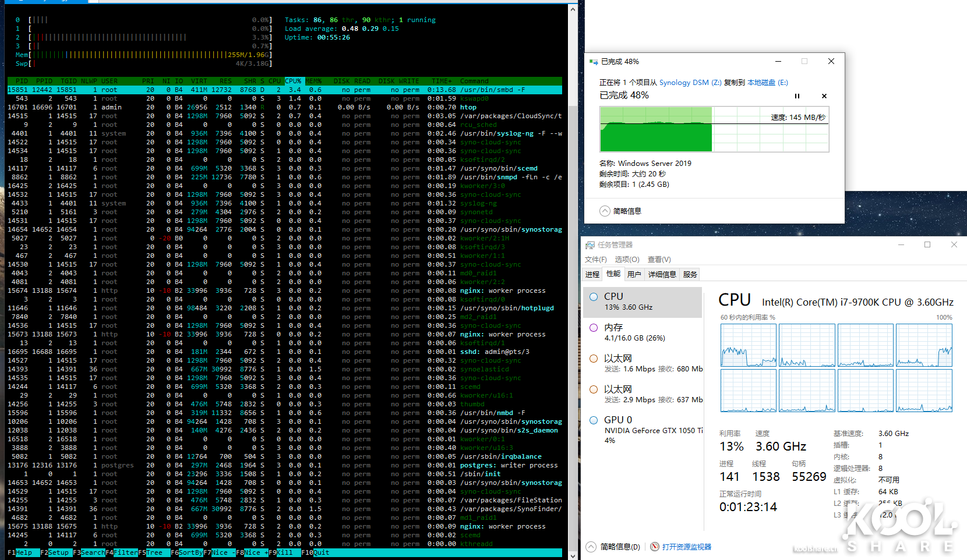Select the second 以太网 adapter at 2.9 Mbps
The height and width of the screenshot is (560, 967).
click(643, 394)
